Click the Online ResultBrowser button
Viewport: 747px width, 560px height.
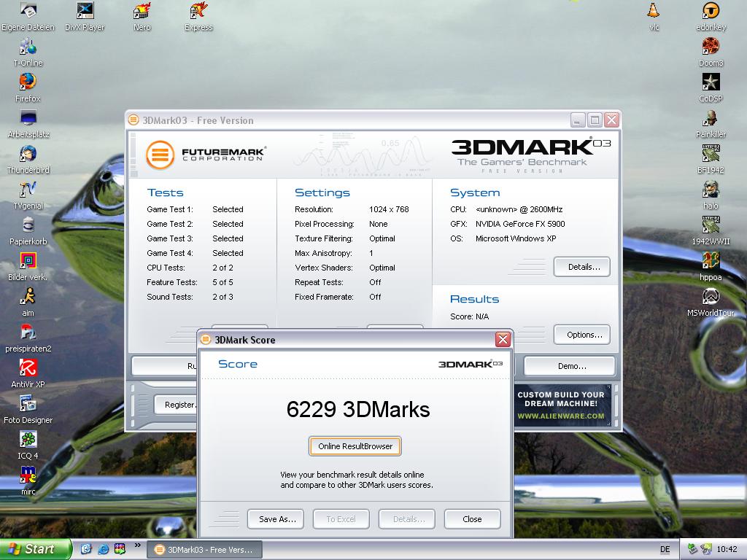(355, 446)
